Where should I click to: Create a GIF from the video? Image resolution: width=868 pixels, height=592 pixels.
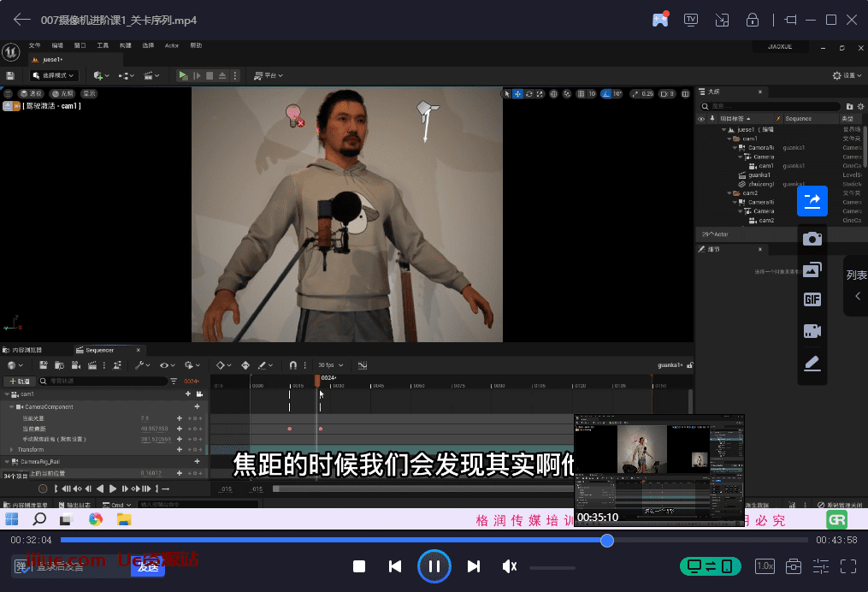click(x=812, y=299)
